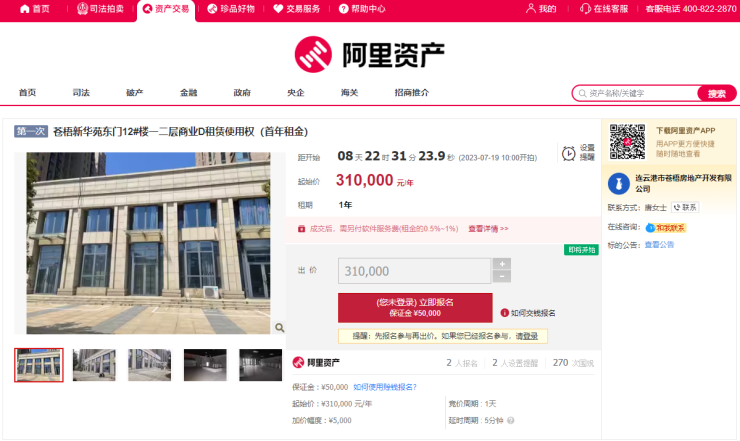Click the bid price input showing 310,000
This screenshot has height=441, width=740.
coord(414,271)
